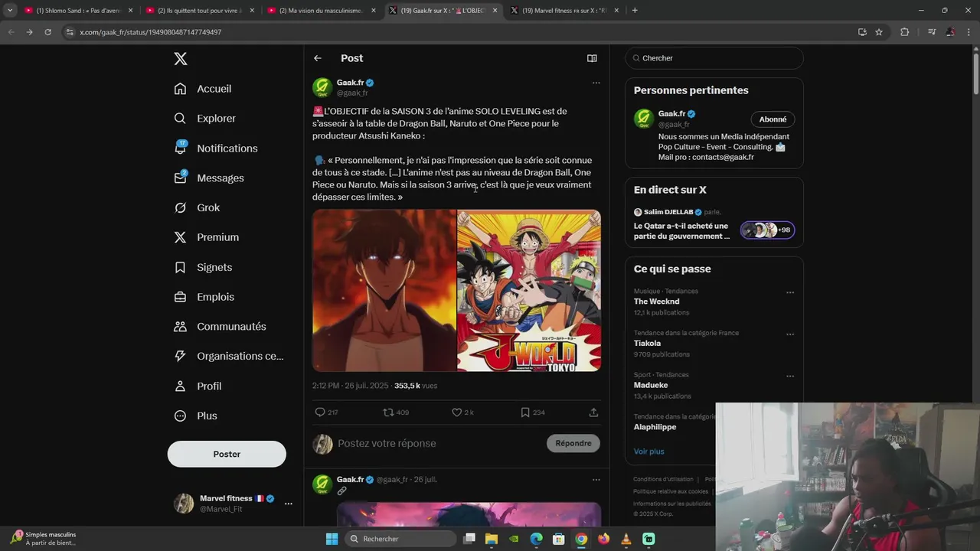Switch to Shlomo Sand YouTube tab

[x=78, y=11]
